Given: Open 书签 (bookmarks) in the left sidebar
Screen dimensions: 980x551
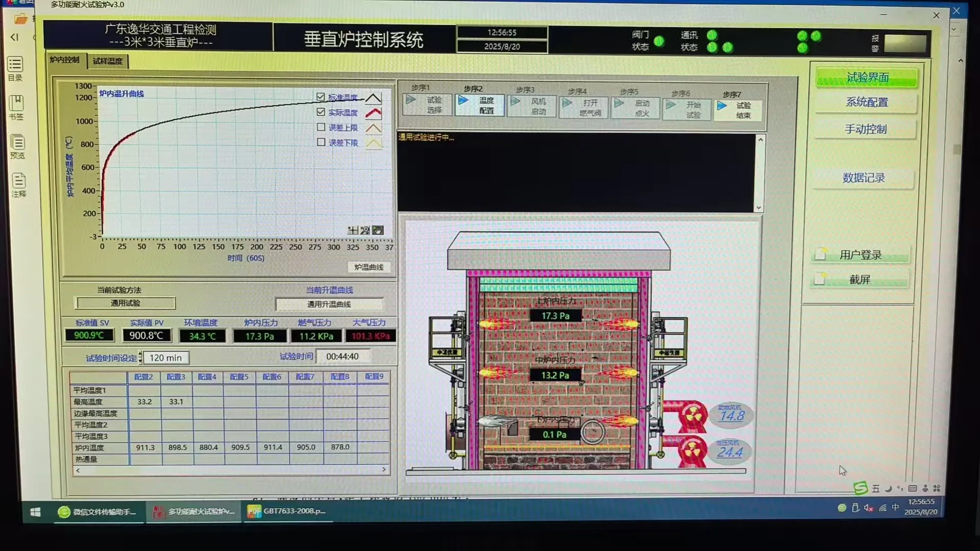Looking at the screenshot, I should pos(17,106).
